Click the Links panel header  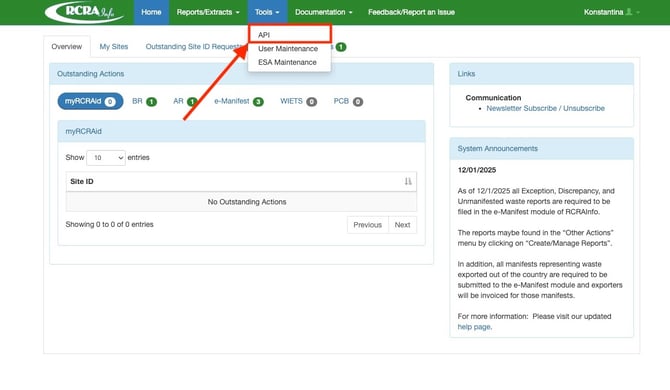(x=541, y=74)
